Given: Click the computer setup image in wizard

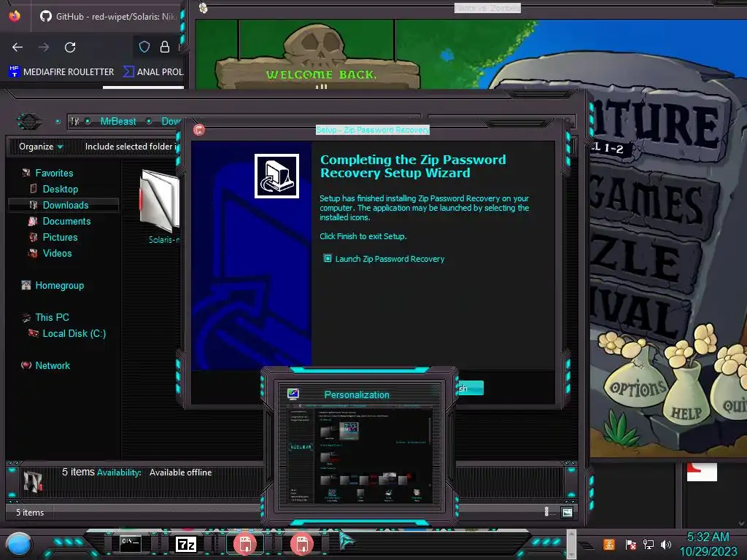Looking at the screenshot, I should [276, 176].
